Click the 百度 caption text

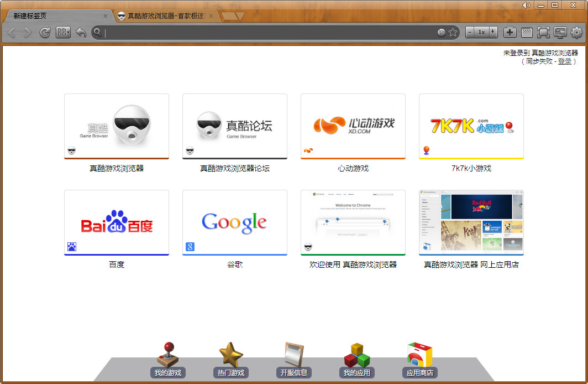[117, 264]
